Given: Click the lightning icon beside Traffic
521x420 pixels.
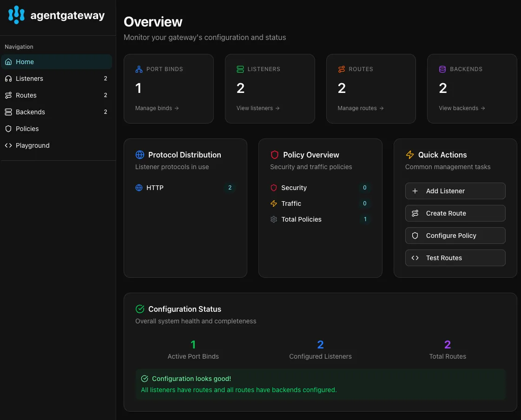Looking at the screenshot, I should pyautogui.click(x=274, y=203).
